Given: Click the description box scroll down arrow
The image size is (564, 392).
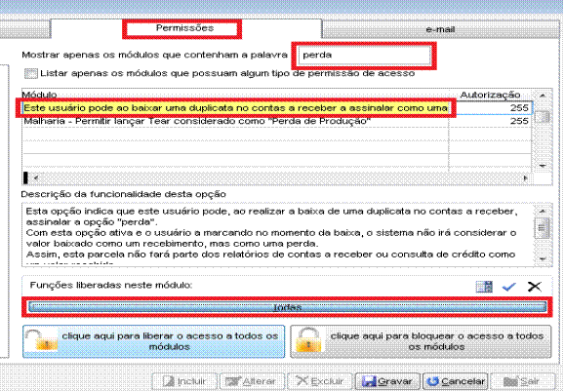Looking at the screenshot, I should (543, 259).
